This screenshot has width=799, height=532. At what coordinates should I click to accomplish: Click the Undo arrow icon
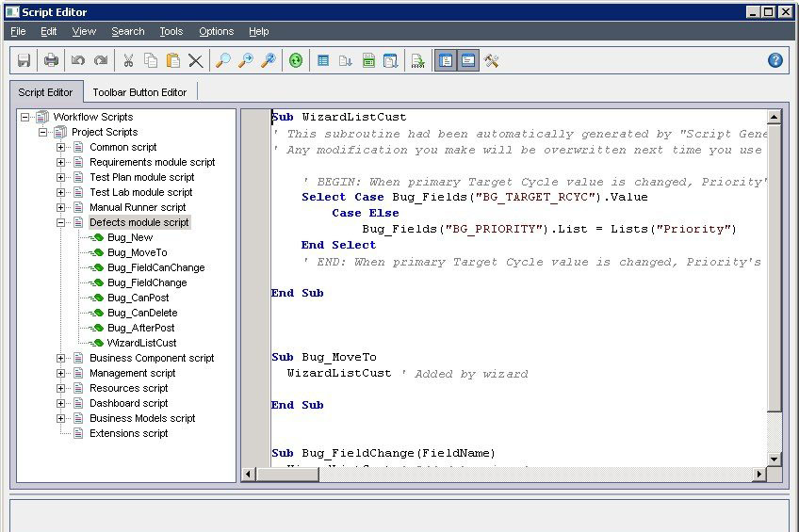[78, 60]
